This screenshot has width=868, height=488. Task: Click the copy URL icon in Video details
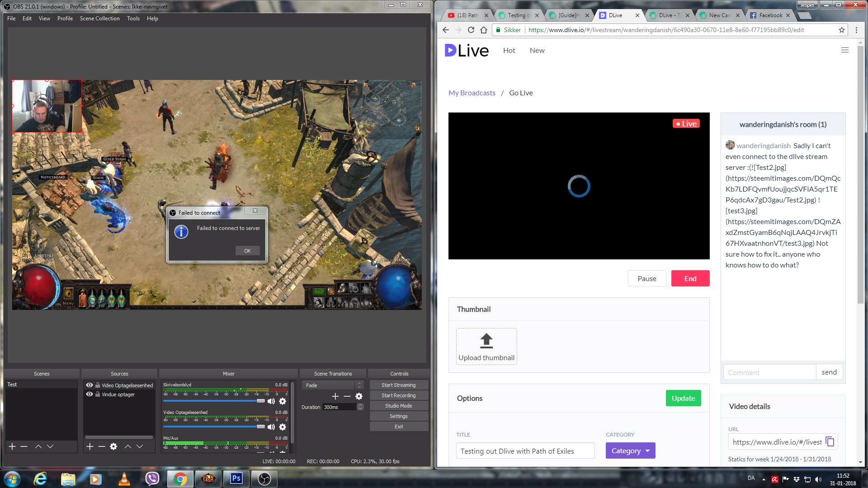[830, 442]
